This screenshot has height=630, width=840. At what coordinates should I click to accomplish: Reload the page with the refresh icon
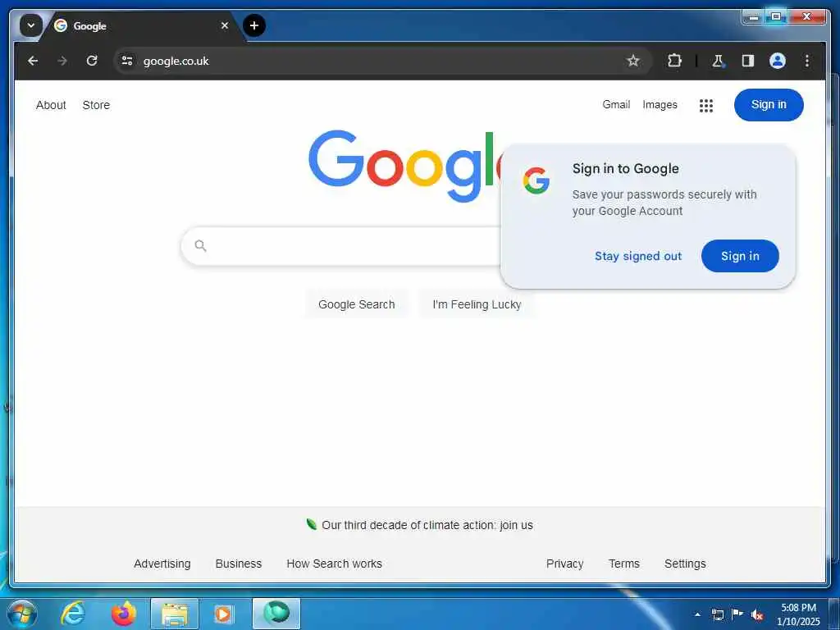click(92, 61)
